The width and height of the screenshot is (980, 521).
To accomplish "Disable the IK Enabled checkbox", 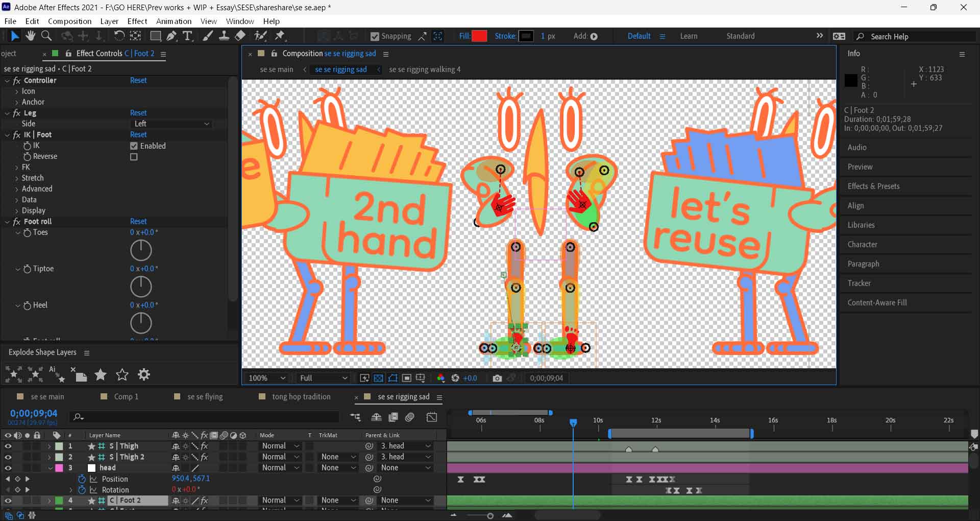I will tap(134, 146).
